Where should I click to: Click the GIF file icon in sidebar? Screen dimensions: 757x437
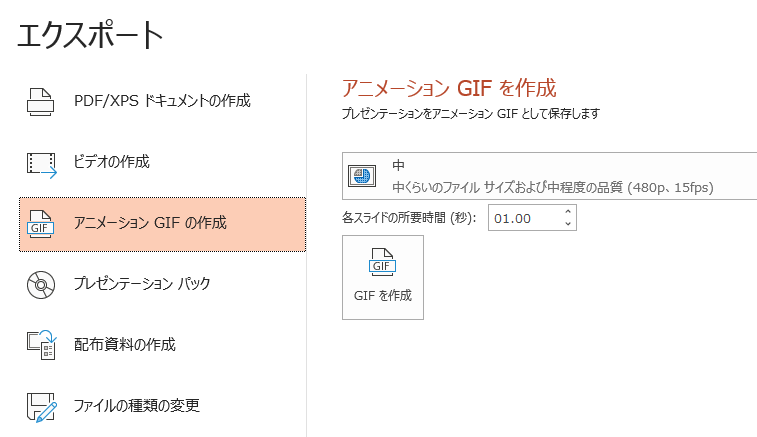[x=40, y=225]
